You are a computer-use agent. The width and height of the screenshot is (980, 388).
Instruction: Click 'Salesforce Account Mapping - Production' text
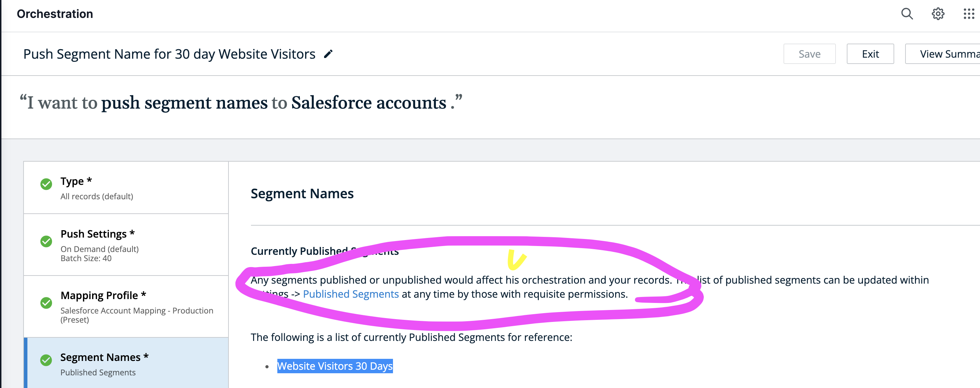click(137, 310)
